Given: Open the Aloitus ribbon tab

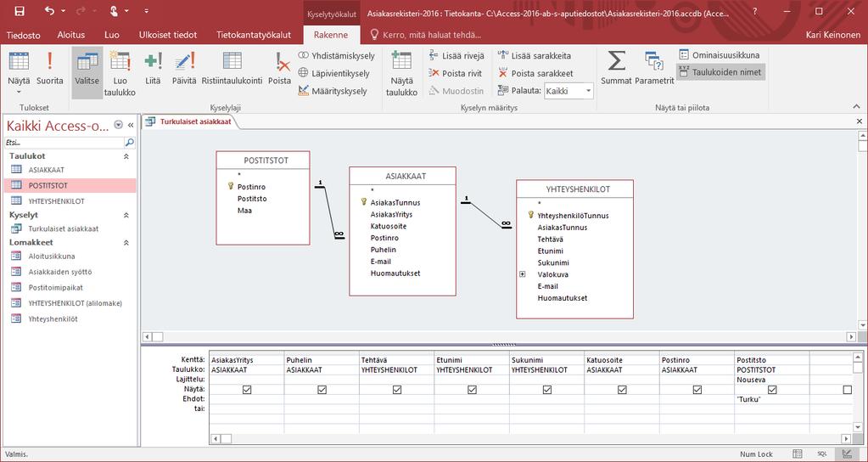Looking at the screenshot, I should coord(71,35).
